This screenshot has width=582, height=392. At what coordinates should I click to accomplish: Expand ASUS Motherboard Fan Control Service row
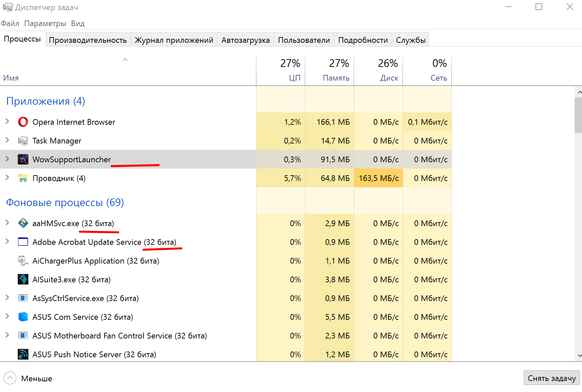point(7,335)
